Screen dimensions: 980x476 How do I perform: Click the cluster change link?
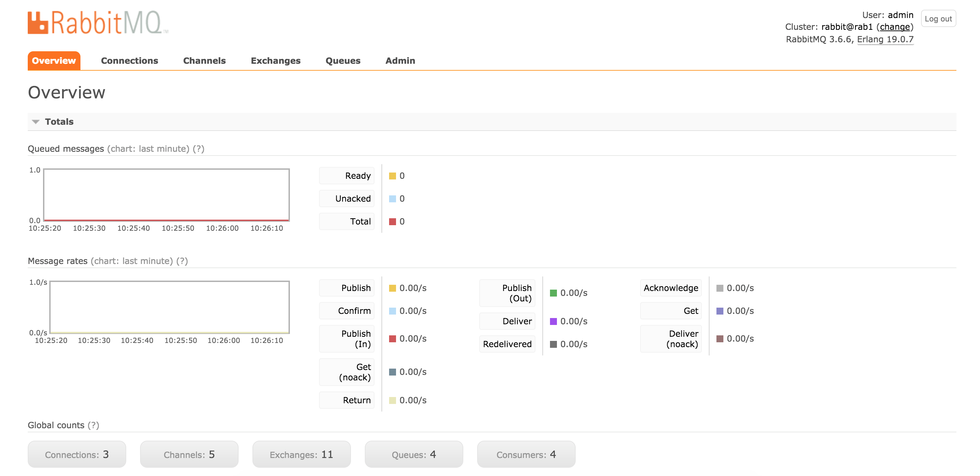[894, 27]
